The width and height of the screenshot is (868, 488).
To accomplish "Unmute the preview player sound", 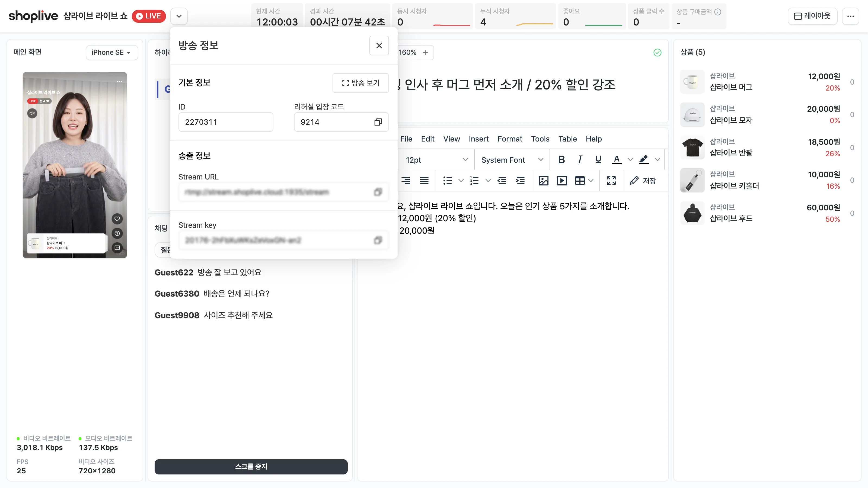I will [x=32, y=113].
